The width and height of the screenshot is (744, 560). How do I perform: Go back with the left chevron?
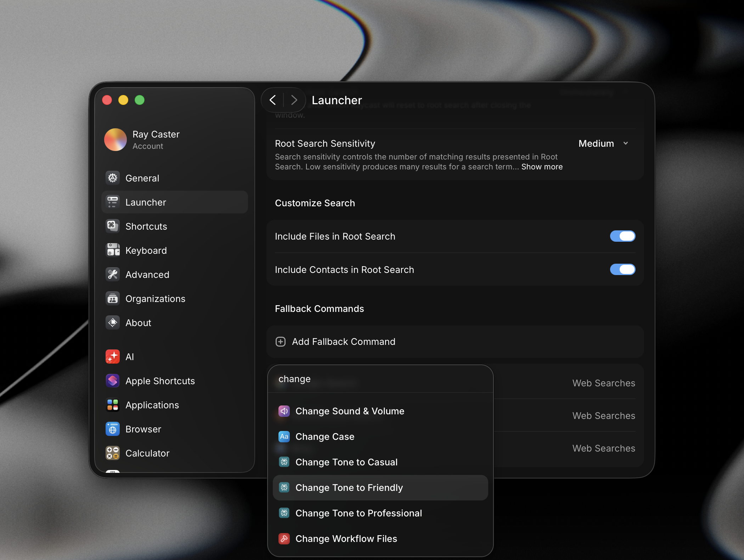pos(272,100)
